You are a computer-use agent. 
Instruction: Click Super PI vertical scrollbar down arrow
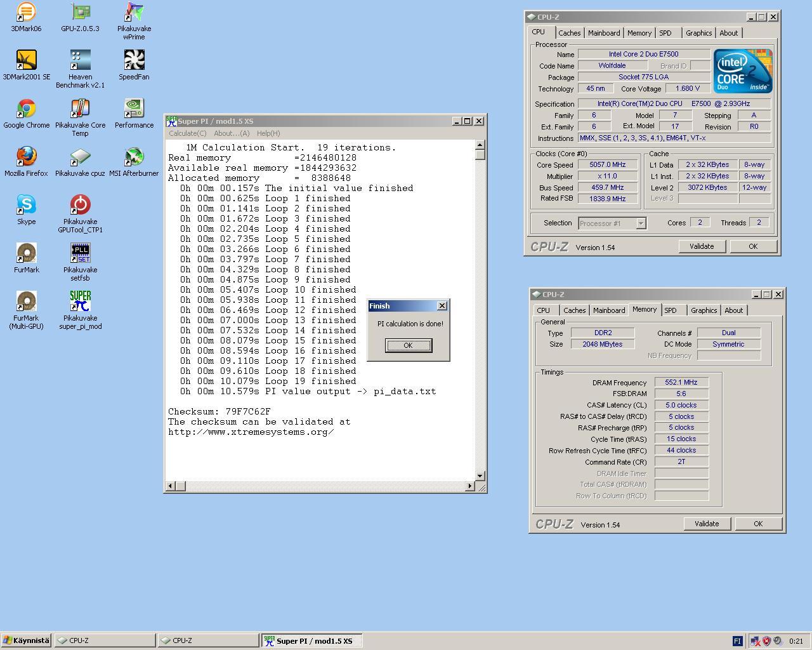click(480, 475)
